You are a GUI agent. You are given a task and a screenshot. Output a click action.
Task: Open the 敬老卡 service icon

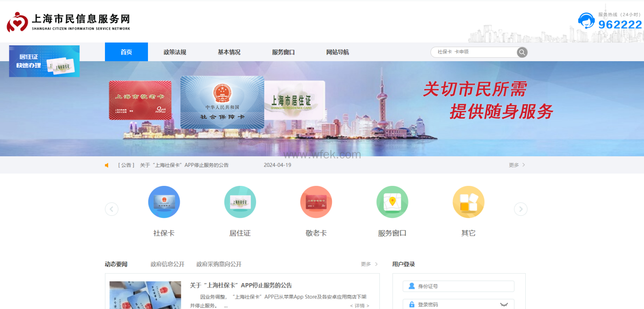tap(316, 202)
